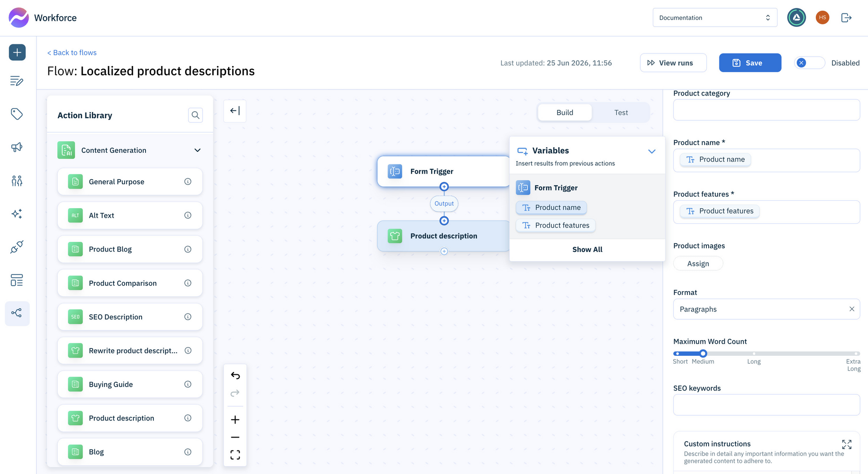Select the Blog action card
The height and width of the screenshot is (474, 868).
pos(130,452)
